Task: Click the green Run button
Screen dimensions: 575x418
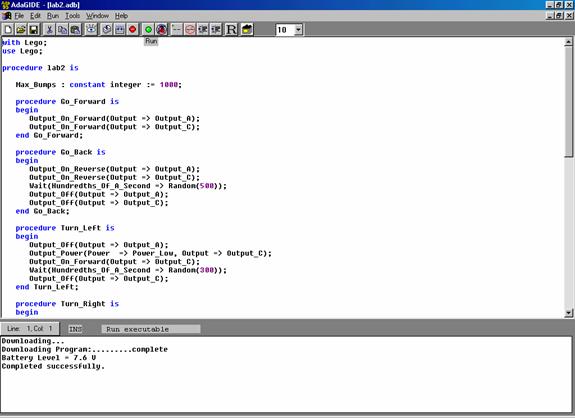Action: pos(149,29)
